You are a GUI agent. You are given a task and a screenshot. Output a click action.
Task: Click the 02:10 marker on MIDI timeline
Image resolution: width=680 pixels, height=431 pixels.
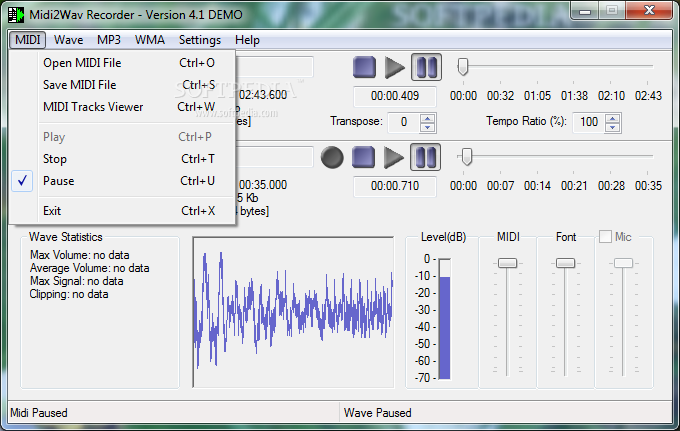pyautogui.click(x=611, y=96)
